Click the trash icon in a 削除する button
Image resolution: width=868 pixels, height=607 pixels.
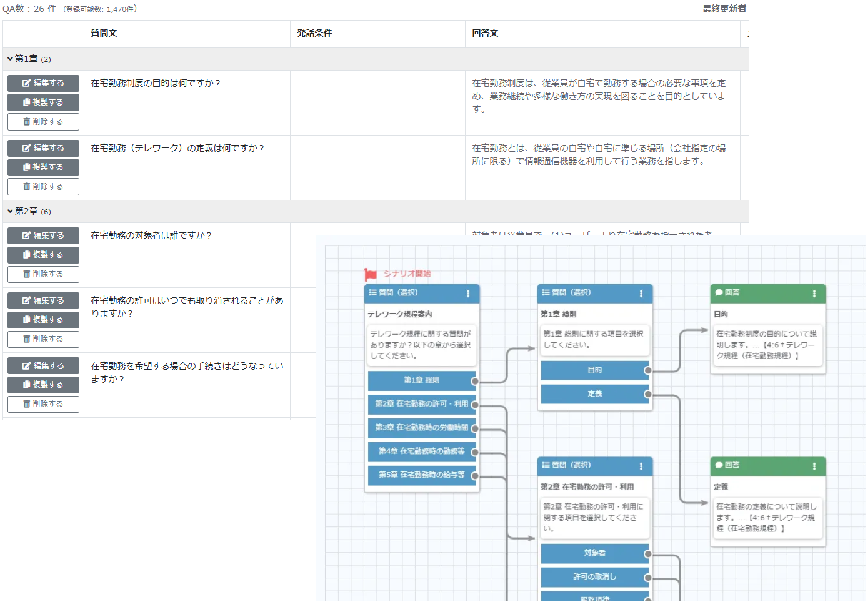[x=26, y=121]
